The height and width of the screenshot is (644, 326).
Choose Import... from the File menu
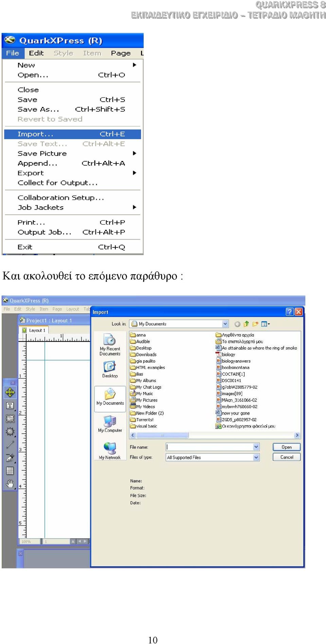coord(72,134)
